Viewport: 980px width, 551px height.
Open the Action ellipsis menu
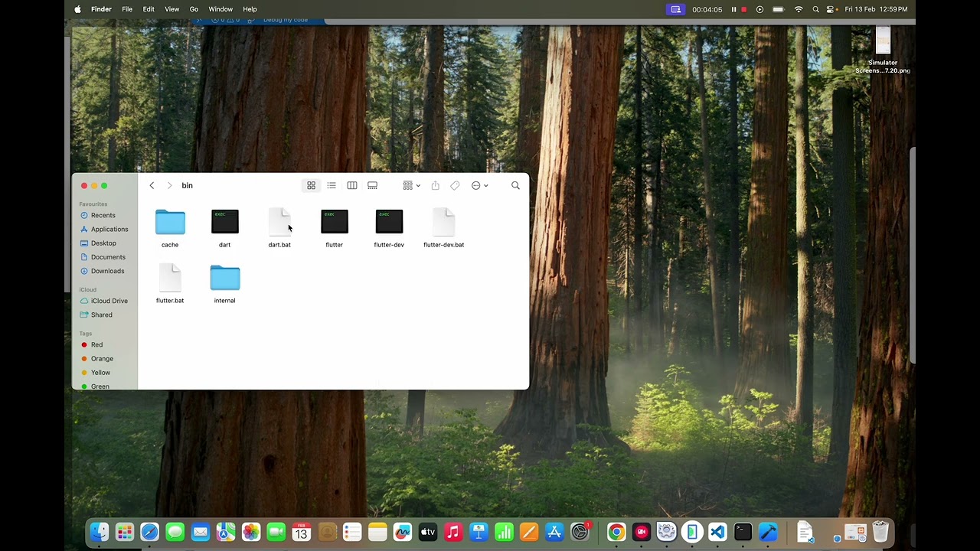coord(480,185)
